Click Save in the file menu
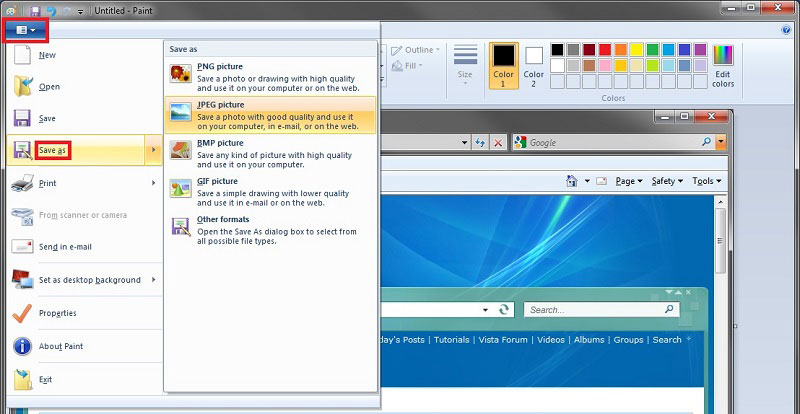Viewport: 800px width, 414px height. [47, 119]
